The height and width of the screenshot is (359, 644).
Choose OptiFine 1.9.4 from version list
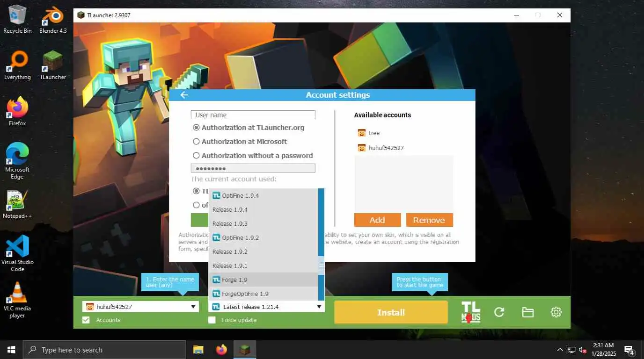click(263, 195)
